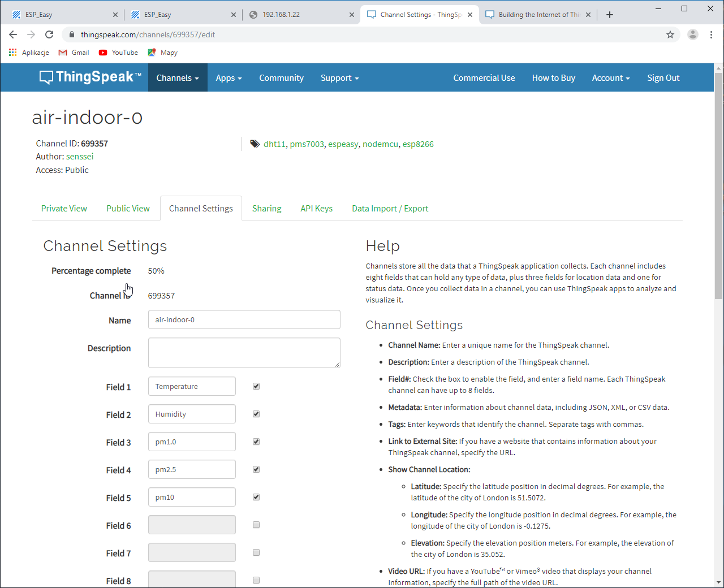Go forward to the next page

(x=31, y=34)
